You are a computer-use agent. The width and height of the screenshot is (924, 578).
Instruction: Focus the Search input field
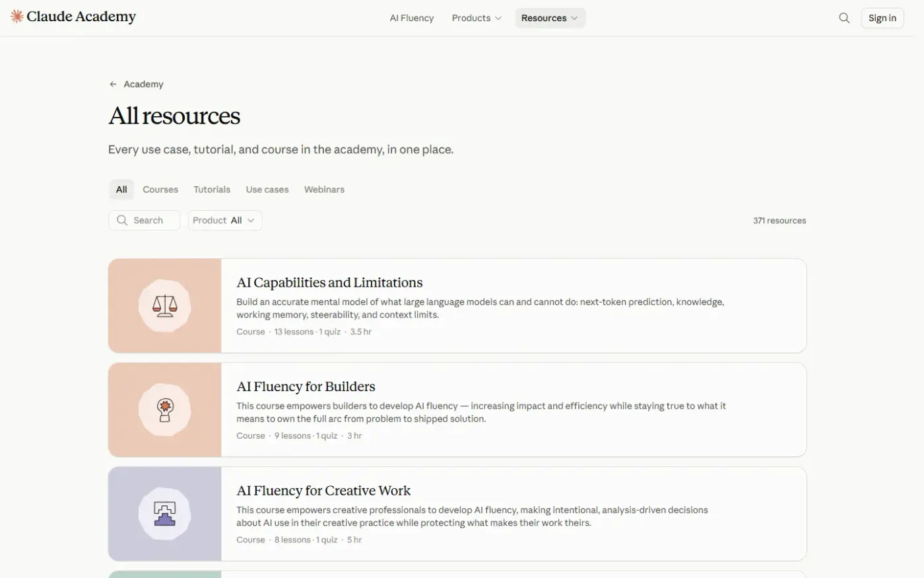point(144,221)
